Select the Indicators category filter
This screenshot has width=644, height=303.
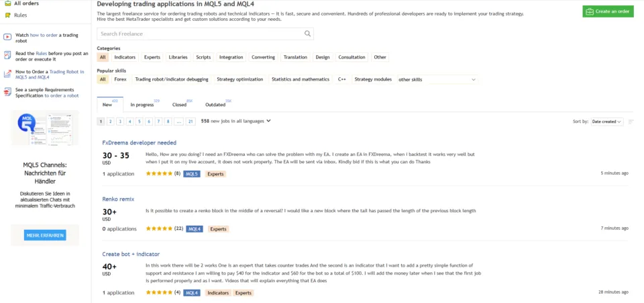(x=125, y=57)
